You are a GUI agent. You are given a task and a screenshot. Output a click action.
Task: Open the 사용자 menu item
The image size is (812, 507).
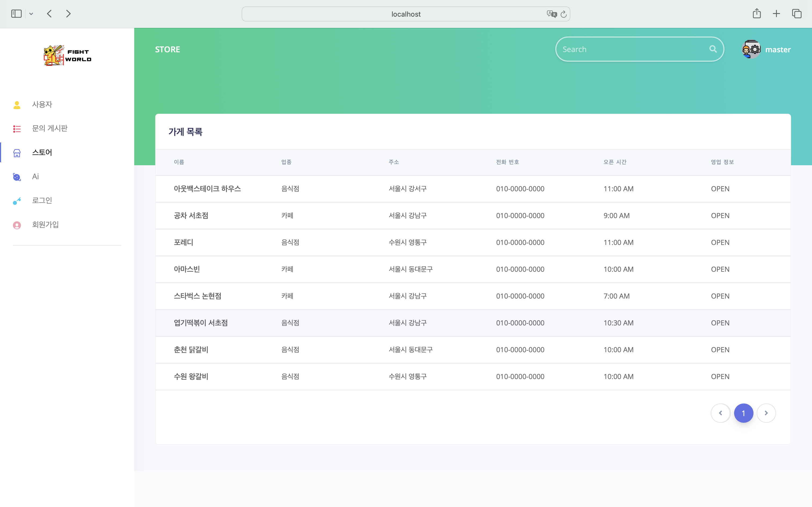[x=42, y=105]
